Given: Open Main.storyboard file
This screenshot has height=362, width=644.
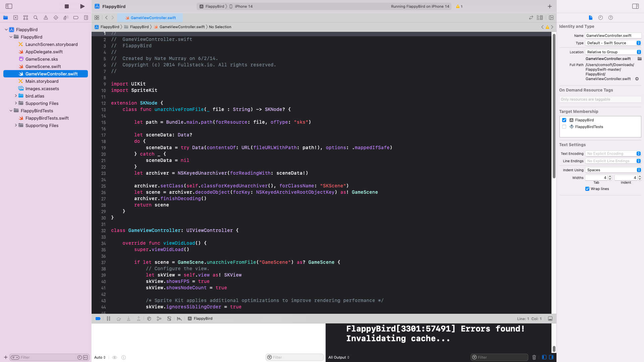Looking at the screenshot, I should pos(42,81).
